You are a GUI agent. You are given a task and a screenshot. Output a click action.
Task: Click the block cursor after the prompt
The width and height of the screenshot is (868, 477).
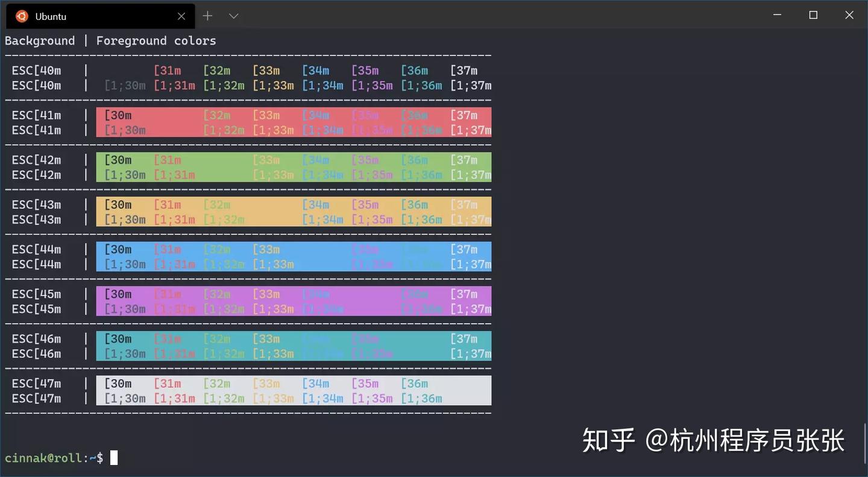coord(114,458)
